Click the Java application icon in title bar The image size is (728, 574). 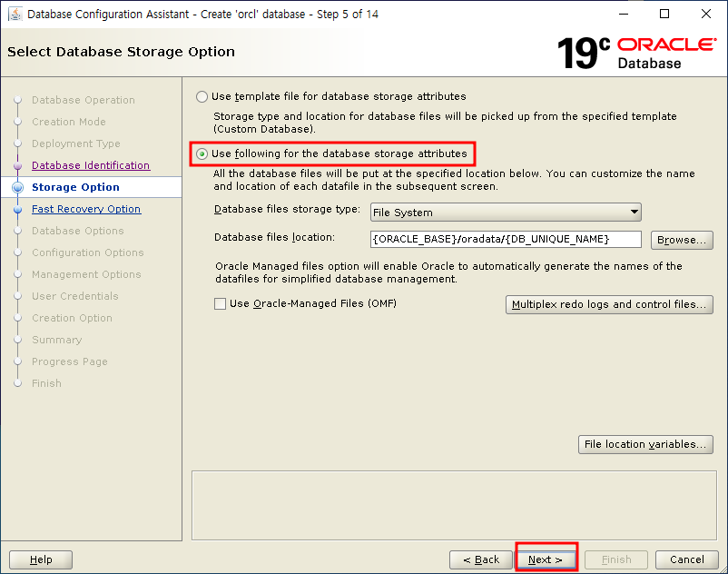[x=15, y=14]
